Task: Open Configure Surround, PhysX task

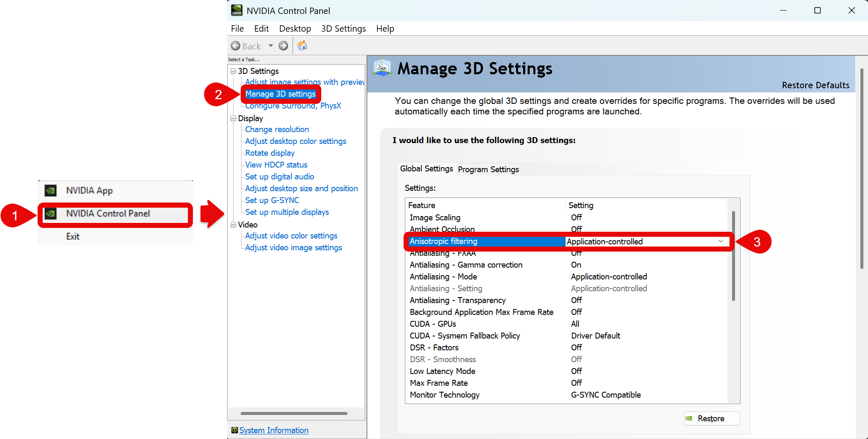Action: [293, 106]
